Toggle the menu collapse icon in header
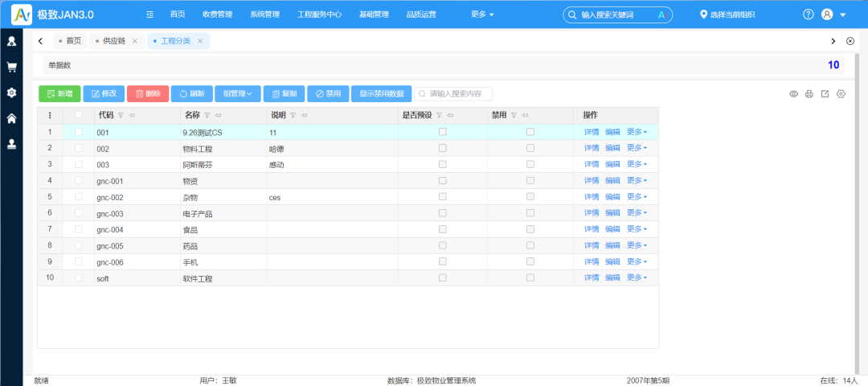 tap(150, 14)
